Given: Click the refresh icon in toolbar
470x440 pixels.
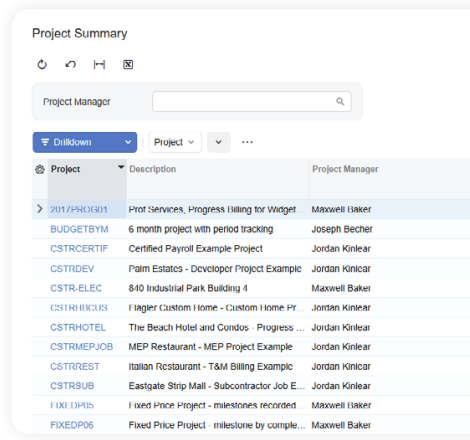Looking at the screenshot, I should point(42,64).
